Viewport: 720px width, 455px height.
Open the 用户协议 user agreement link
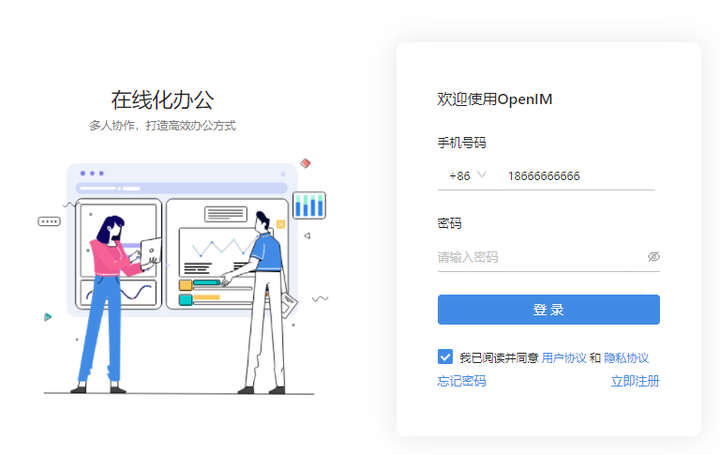click(x=564, y=358)
